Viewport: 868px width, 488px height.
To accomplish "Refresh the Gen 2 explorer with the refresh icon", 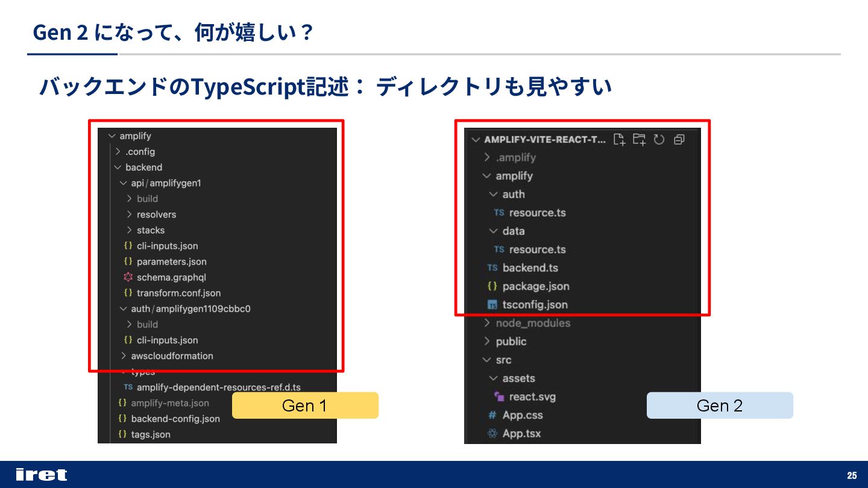I will pyautogui.click(x=659, y=140).
